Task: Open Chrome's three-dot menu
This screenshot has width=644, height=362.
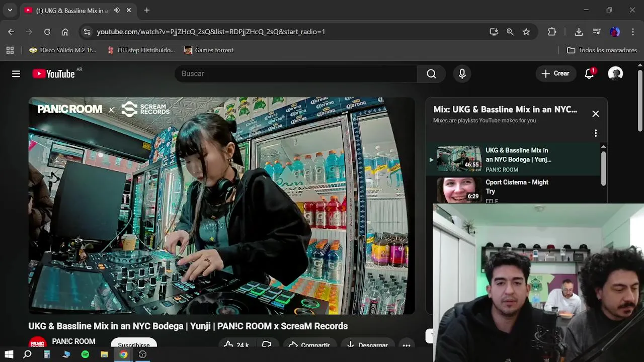Action: point(632,32)
